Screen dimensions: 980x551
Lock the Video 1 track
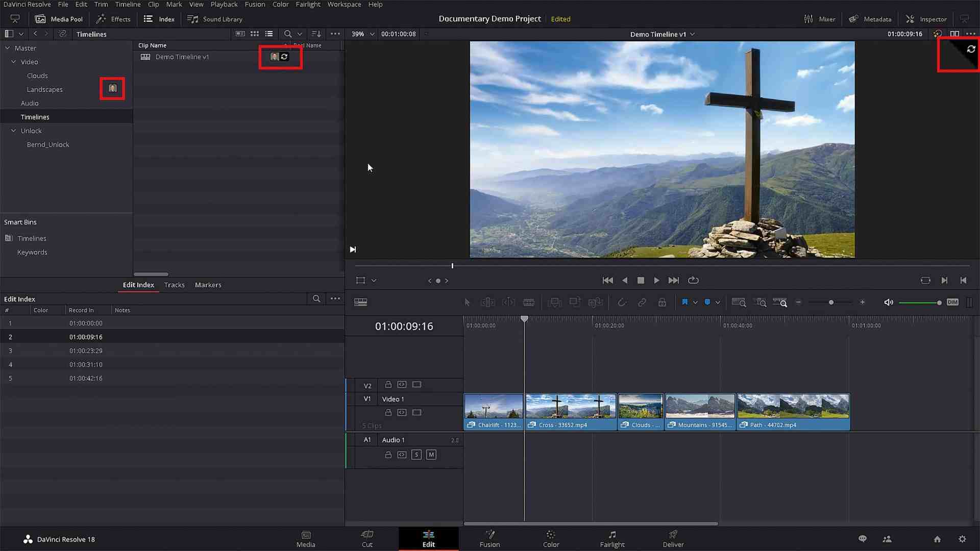(x=388, y=412)
